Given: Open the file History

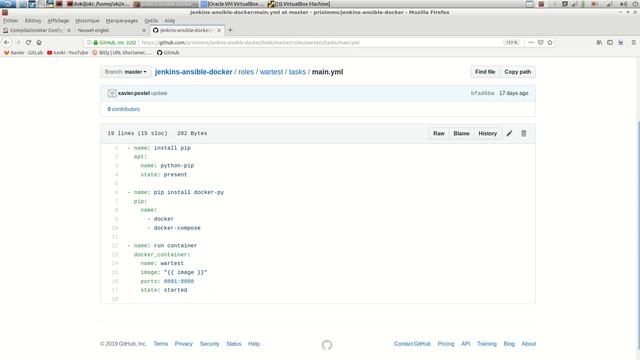Looking at the screenshot, I should coord(487,133).
